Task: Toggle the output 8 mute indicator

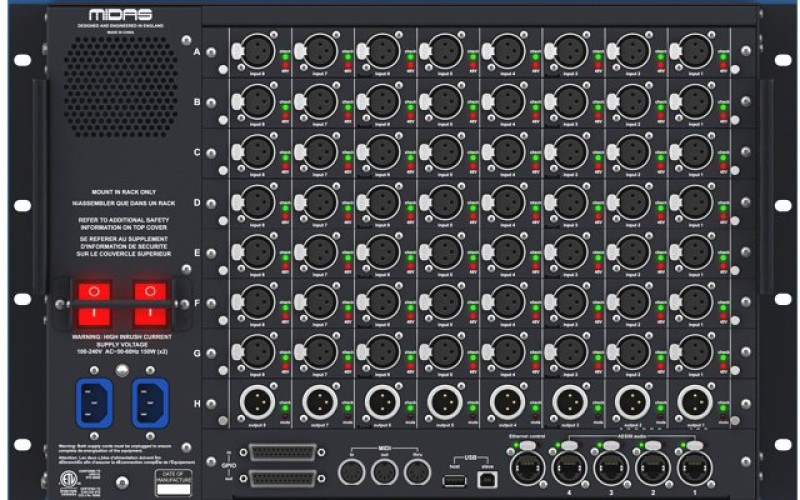Action: tap(285, 416)
